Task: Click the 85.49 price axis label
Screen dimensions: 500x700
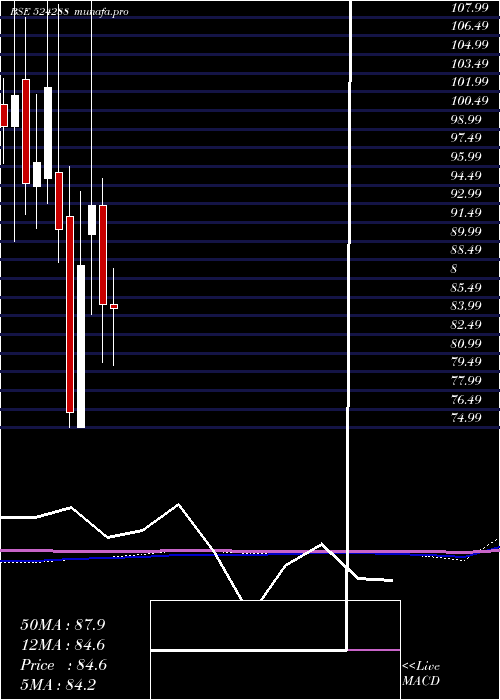Action: [466, 287]
